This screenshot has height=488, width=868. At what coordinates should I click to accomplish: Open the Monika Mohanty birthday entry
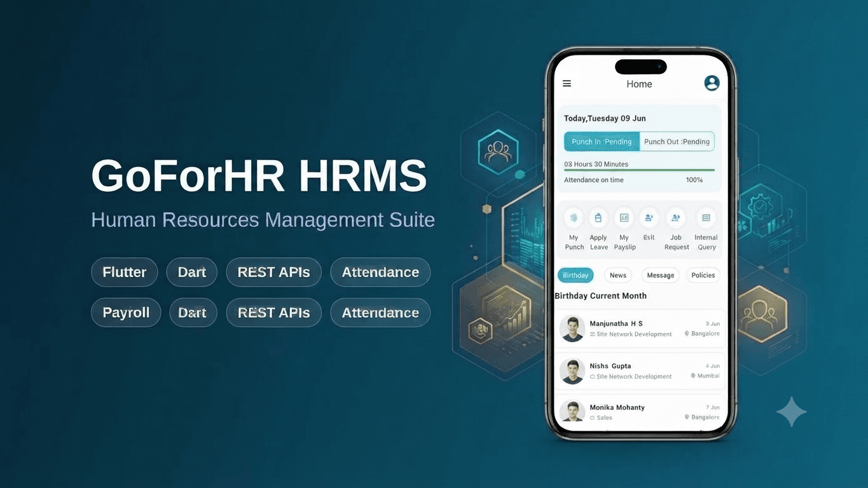[640, 412]
